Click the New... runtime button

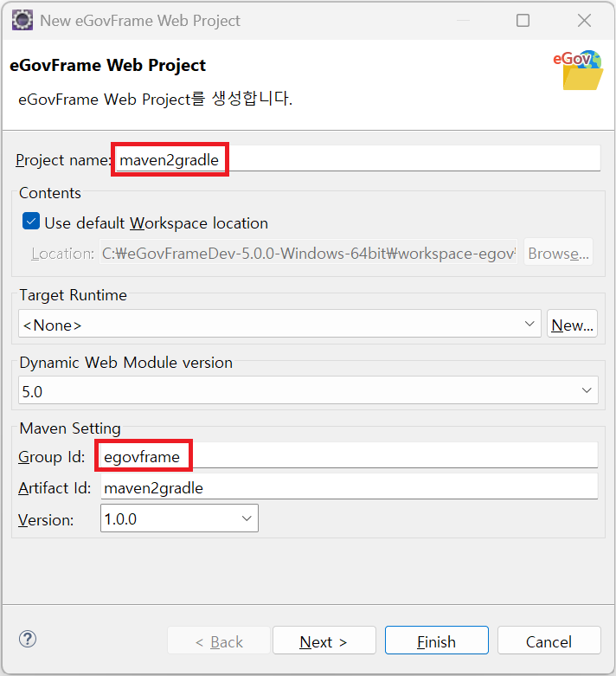[572, 325]
